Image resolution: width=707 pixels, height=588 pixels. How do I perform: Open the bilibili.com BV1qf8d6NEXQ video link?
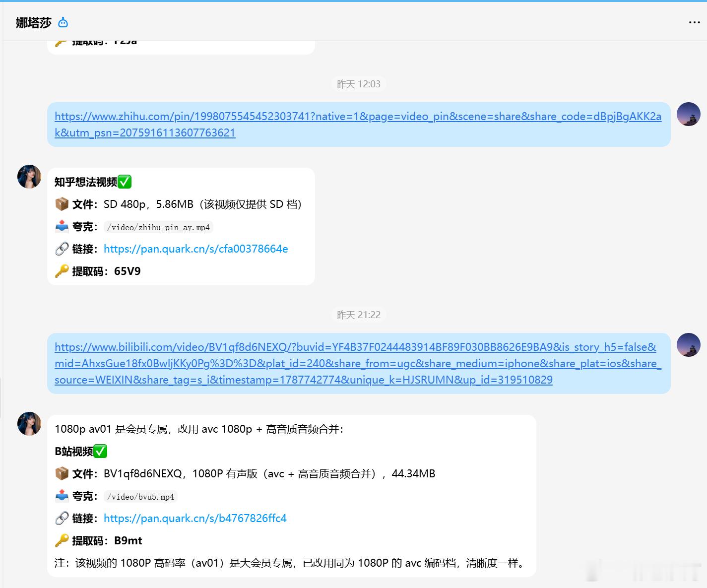coord(358,363)
